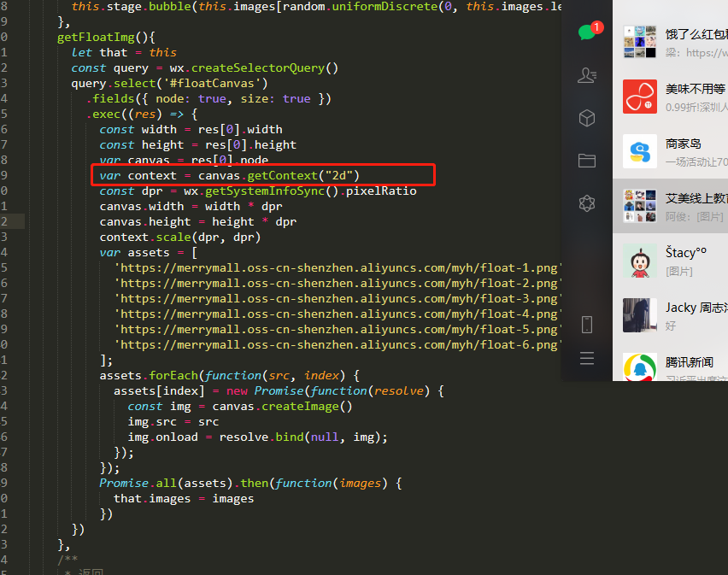This screenshot has height=575, width=728.
Task: Click the this.stage.bubble line at top
Action: point(316,7)
